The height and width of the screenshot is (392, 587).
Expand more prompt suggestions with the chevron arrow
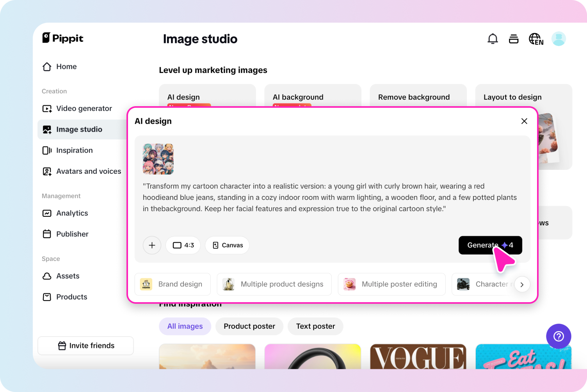522,284
